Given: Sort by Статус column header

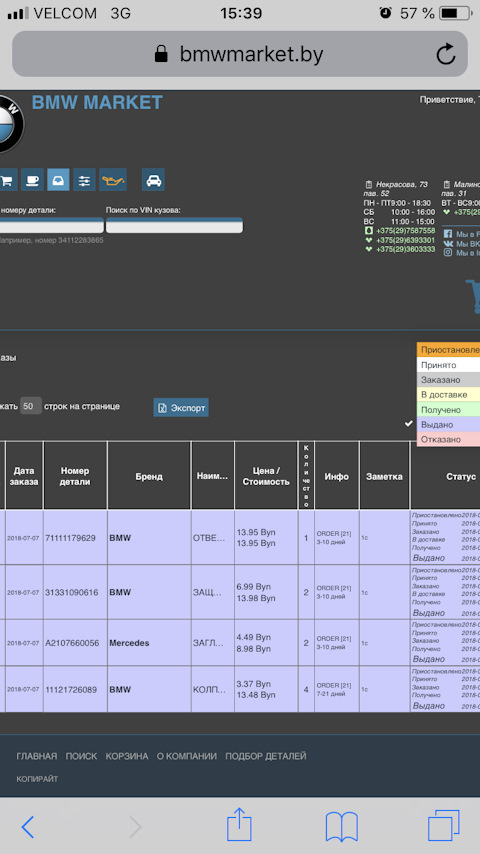Looking at the screenshot, I should [446, 476].
